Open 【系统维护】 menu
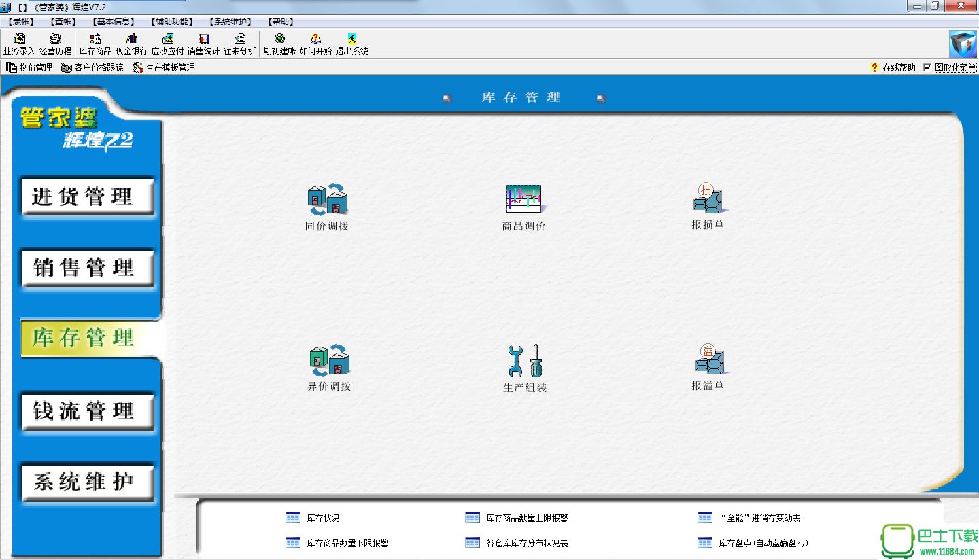The width and height of the screenshot is (979, 560). [x=230, y=22]
